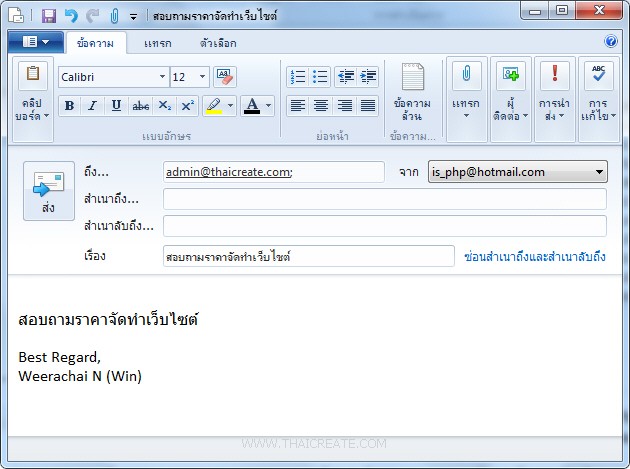Click the new document icon in title bar

click(x=16, y=15)
